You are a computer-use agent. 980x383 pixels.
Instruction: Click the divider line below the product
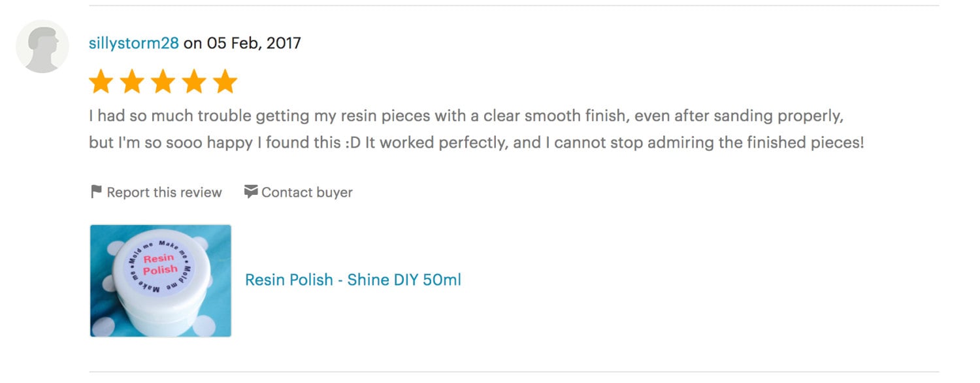[514, 371]
